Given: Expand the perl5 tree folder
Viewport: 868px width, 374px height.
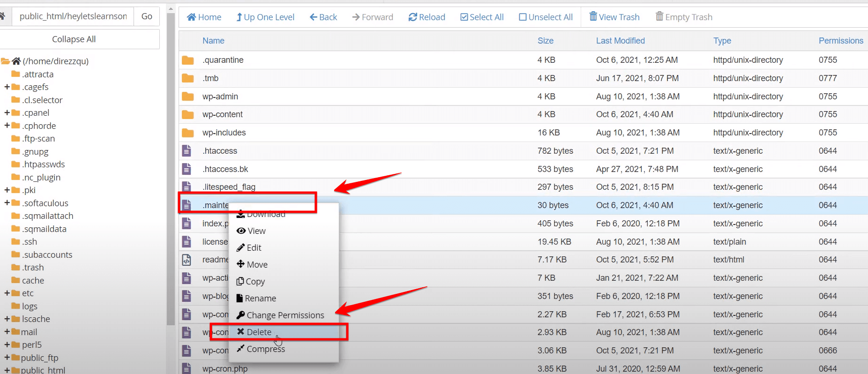Looking at the screenshot, I should tap(7, 345).
